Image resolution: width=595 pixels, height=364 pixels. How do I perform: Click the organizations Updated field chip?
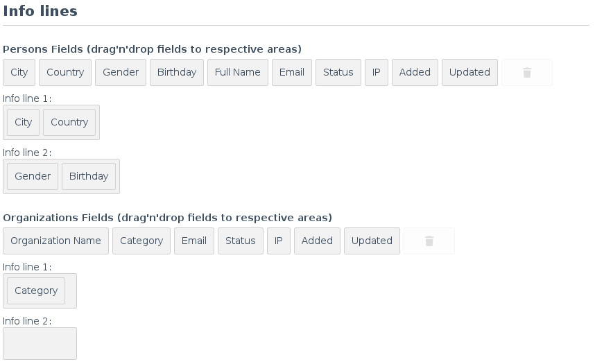coord(372,241)
